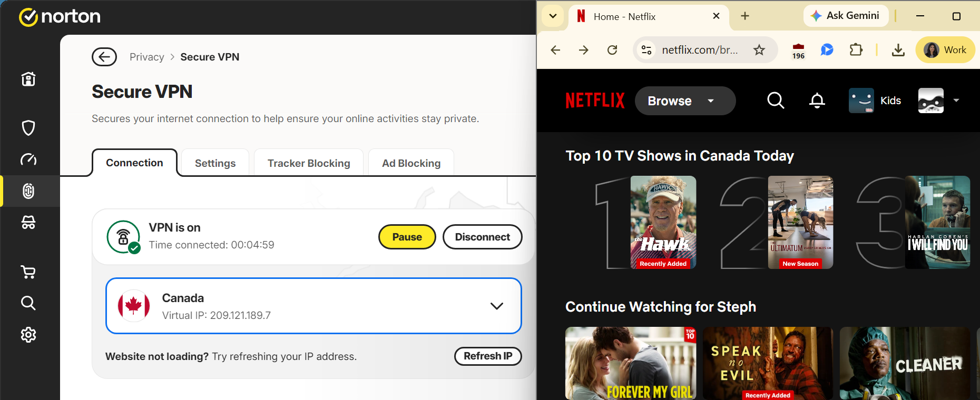Screen dimensions: 980x400
Task: Open I Will Find You thumbnail
Action: click(x=938, y=222)
